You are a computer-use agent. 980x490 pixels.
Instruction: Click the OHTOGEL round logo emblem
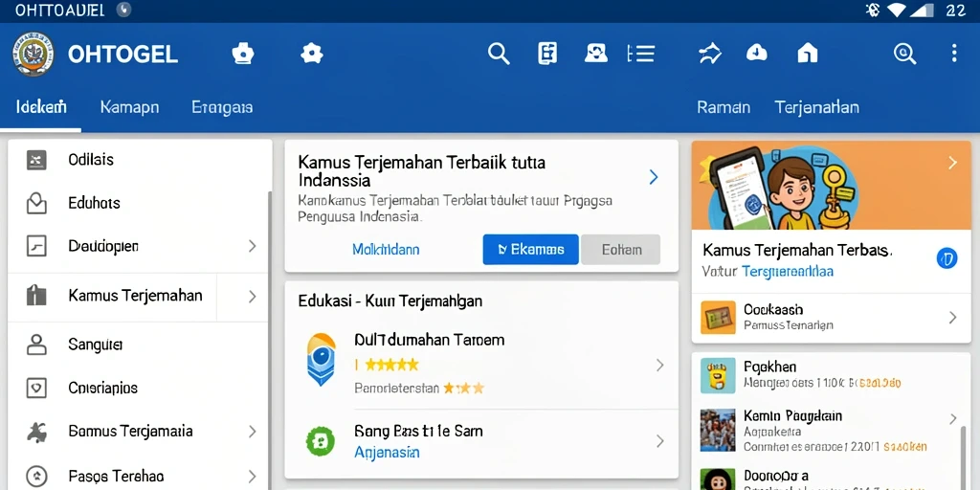(x=33, y=55)
